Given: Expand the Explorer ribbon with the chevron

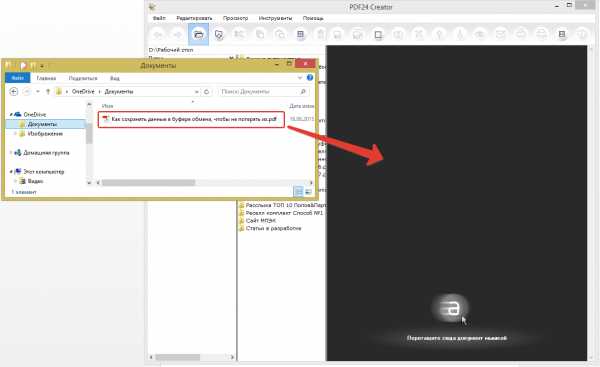Looking at the screenshot, I should (300, 78).
